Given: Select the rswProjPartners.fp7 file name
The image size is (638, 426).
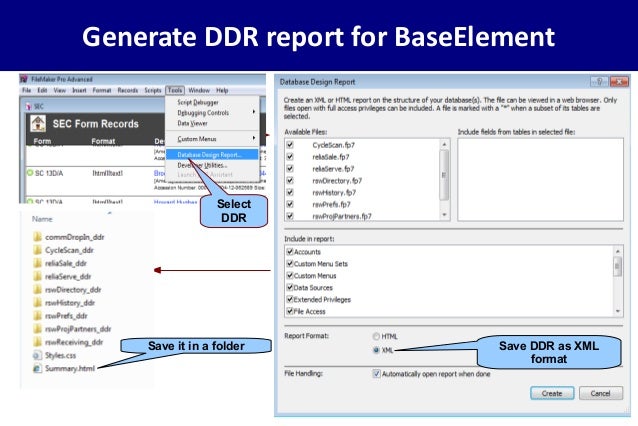Looking at the screenshot, I should [x=342, y=216].
